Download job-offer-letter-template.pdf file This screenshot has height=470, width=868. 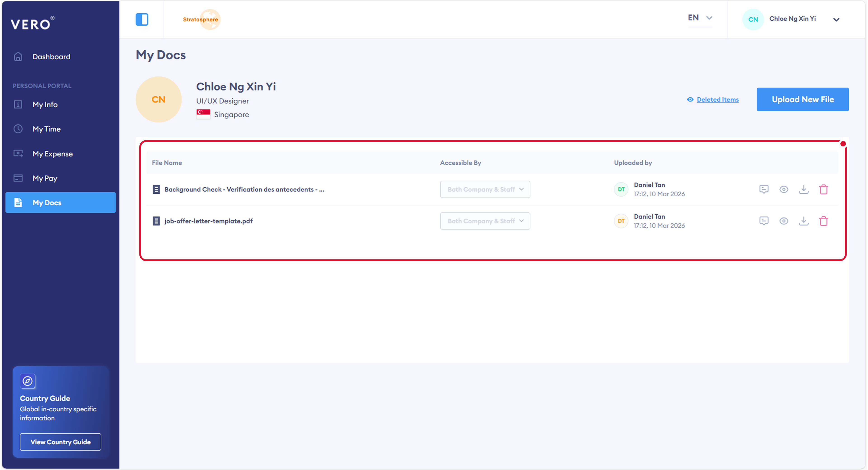point(803,221)
